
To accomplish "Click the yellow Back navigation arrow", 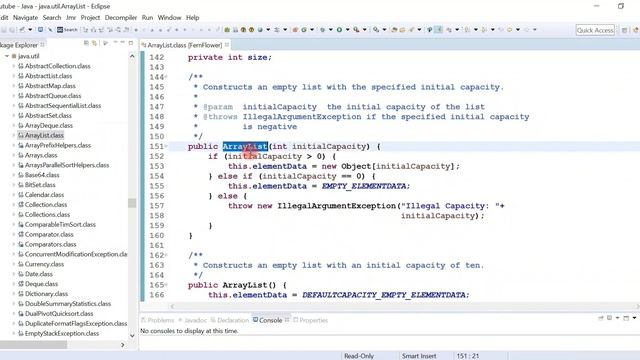I will [x=510, y=30].
